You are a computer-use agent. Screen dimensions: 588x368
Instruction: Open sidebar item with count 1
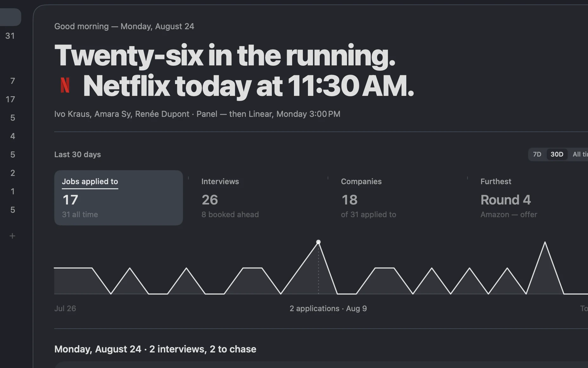pos(13,191)
